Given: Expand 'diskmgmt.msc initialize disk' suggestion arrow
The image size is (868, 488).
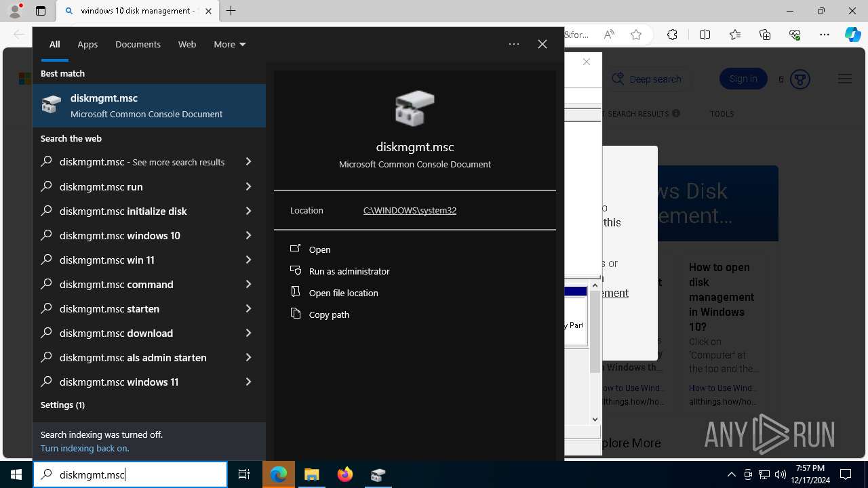Looking at the screenshot, I should point(248,211).
